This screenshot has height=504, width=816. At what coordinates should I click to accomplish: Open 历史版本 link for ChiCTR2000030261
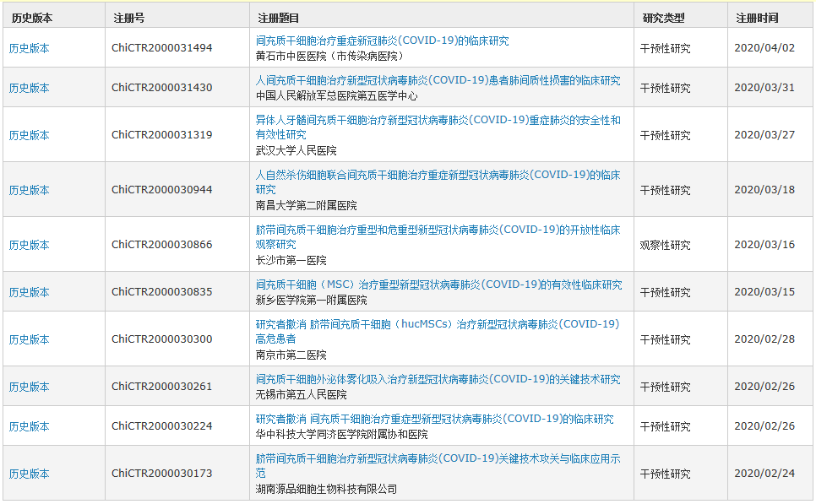29,387
